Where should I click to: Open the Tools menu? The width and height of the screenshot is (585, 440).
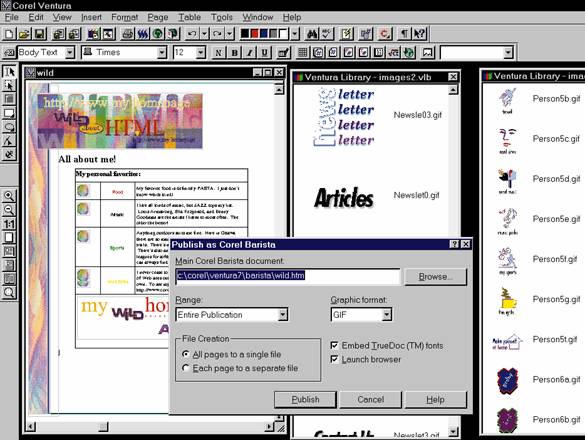(222, 17)
